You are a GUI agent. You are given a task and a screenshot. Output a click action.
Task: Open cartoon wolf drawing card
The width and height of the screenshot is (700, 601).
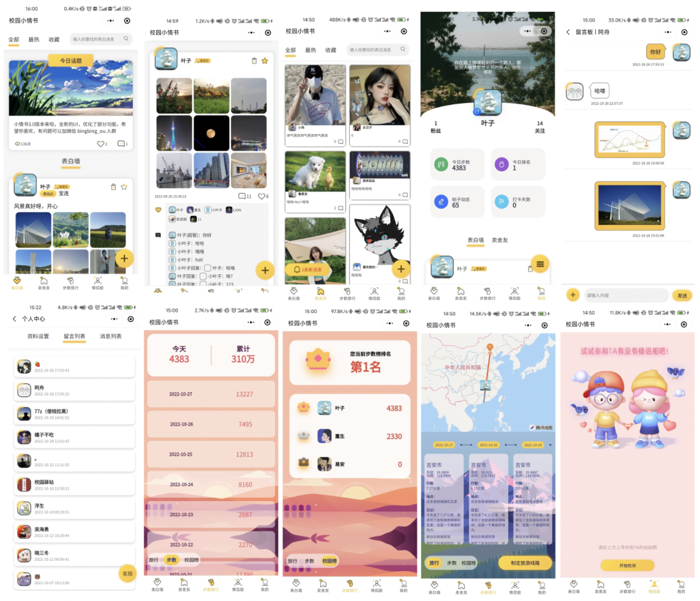tap(380, 244)
